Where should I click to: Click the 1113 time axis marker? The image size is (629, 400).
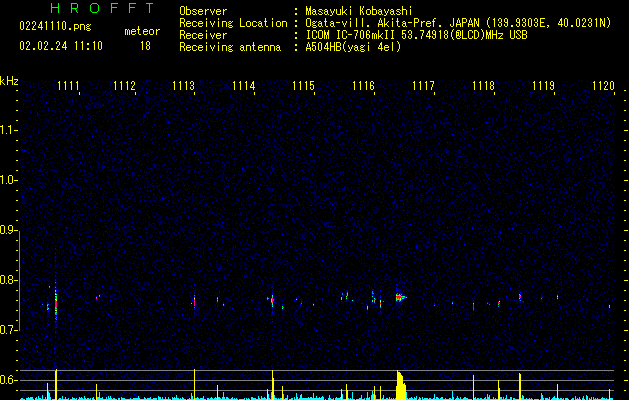pos(183,86)
